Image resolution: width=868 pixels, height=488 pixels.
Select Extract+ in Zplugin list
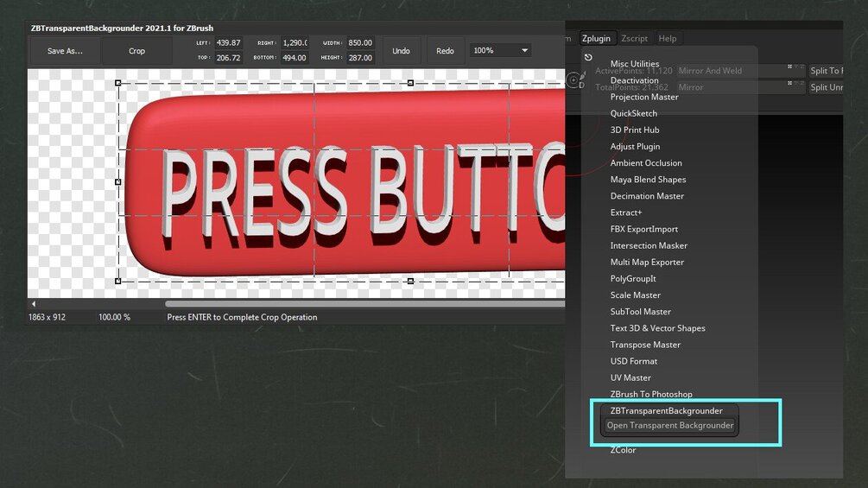626,212
